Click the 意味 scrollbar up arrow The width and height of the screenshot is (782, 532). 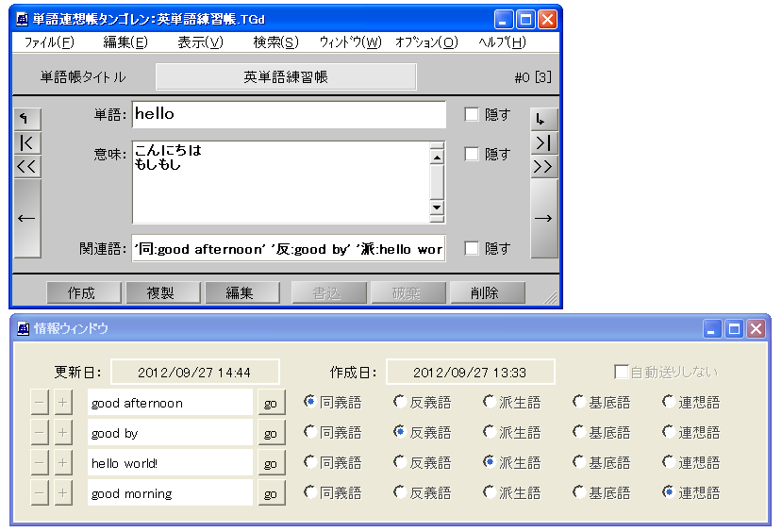[x=437, y=158]
